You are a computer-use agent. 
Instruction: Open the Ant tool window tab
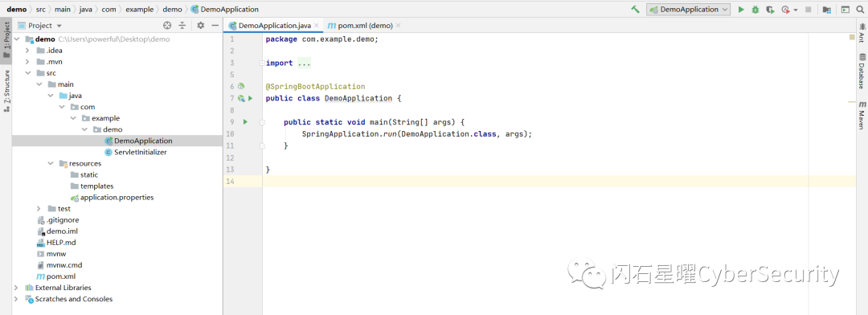point(862,33)
